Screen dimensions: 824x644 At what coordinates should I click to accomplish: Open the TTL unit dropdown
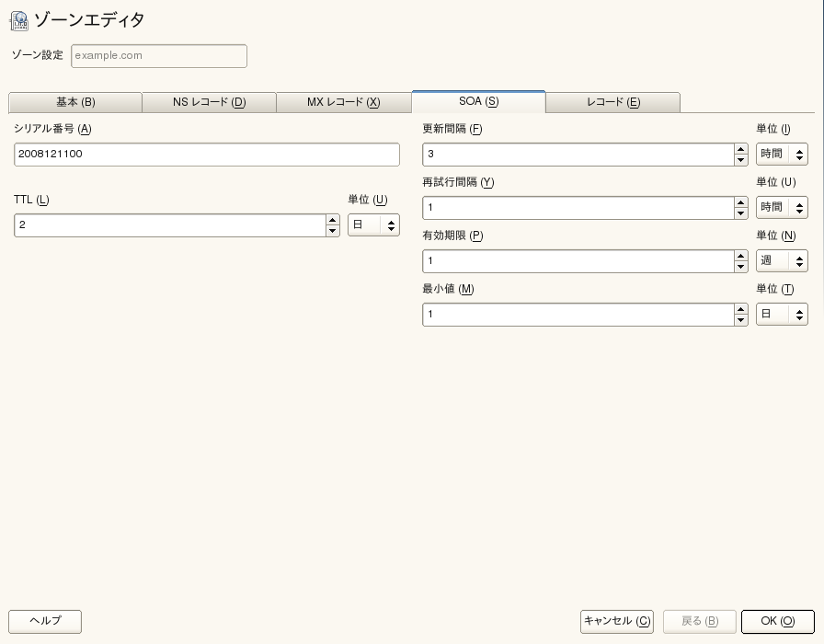(x=373, y=225)
